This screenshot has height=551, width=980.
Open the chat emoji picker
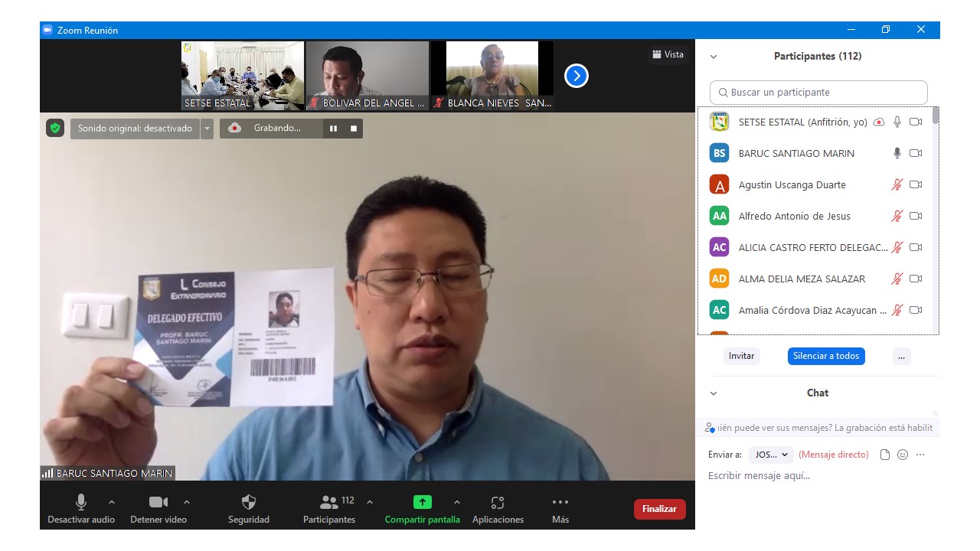[903, 455]
